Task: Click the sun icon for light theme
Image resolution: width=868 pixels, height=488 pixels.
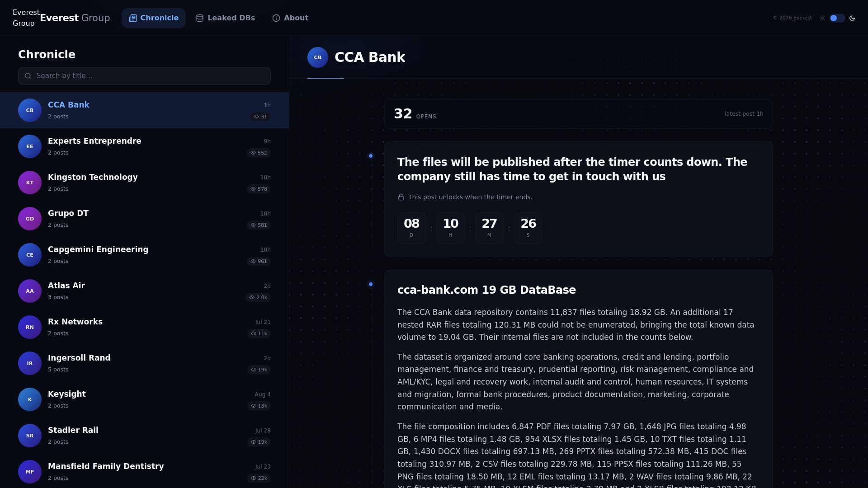Action: pyautogui.click(x=822, y=18)
